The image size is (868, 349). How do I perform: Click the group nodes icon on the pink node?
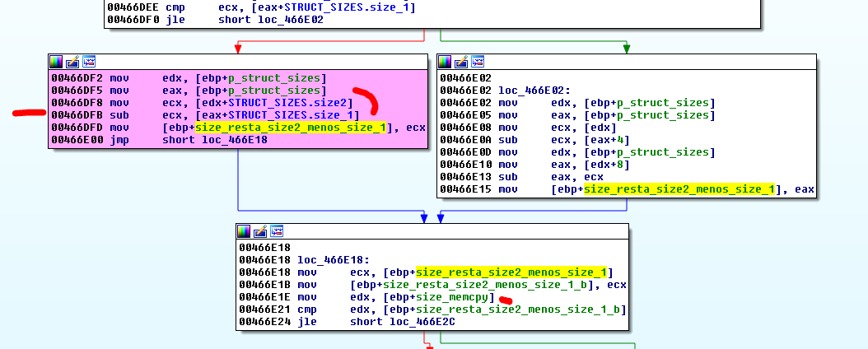(89, 62)
